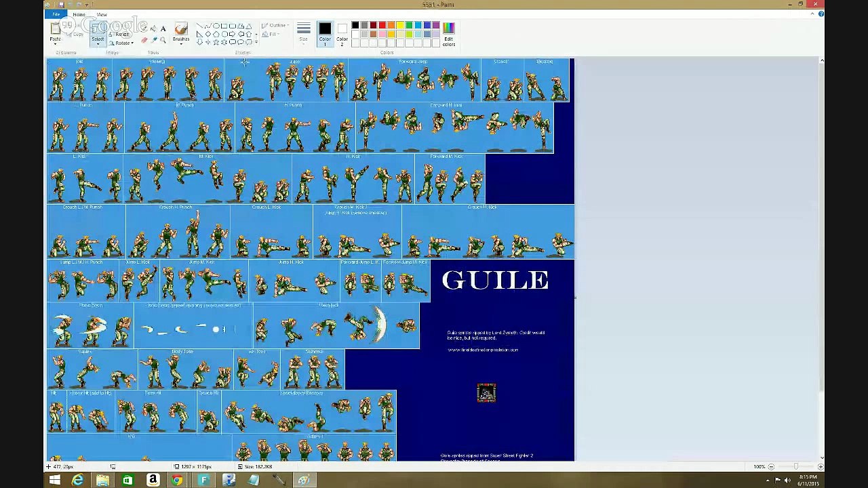This screenshot has width=868, height=488.
Task: Pick the green color swatch
Action: [409, 25]
